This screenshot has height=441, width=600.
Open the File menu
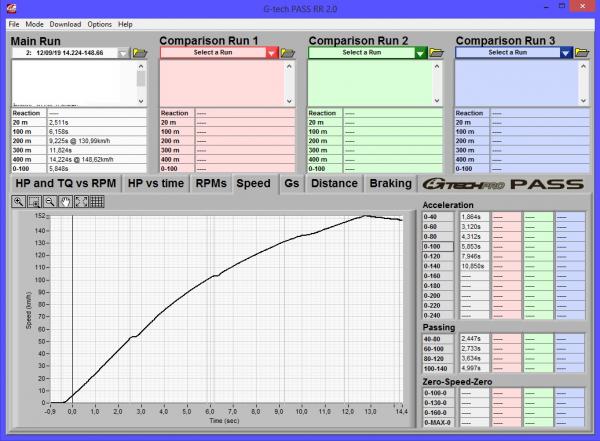pyautogui.click(x=14, y=24)
